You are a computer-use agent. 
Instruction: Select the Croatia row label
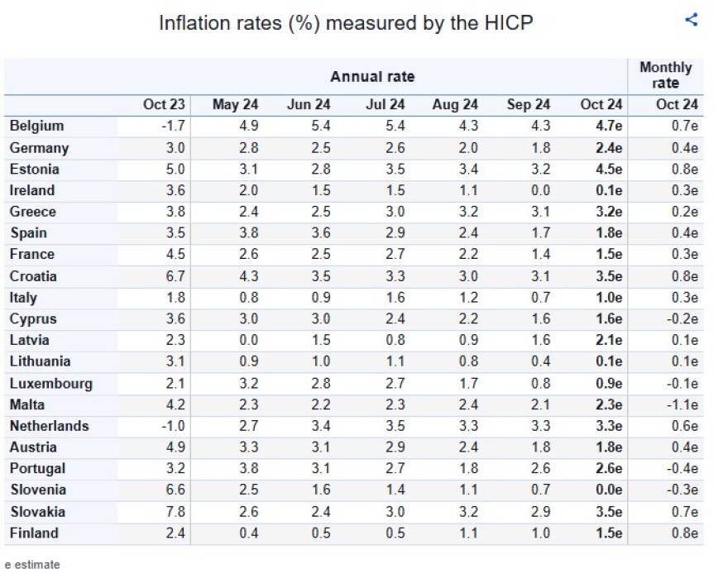(x=32, y=275)
